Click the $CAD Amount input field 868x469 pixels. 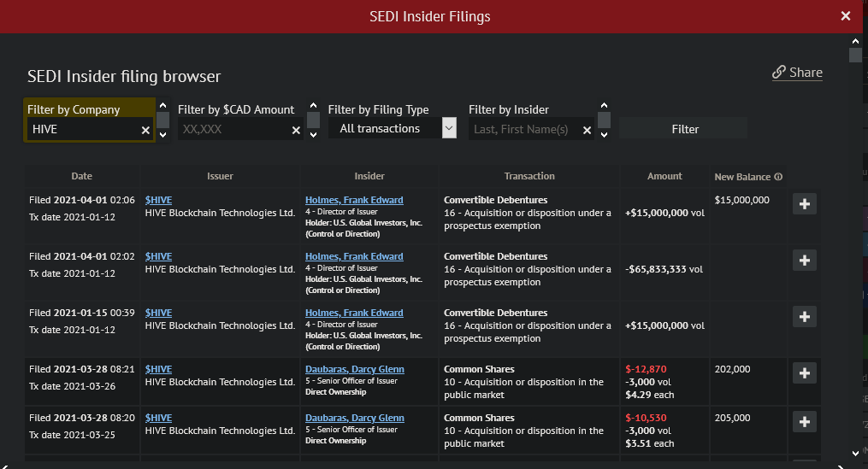[x=233, y=130]
